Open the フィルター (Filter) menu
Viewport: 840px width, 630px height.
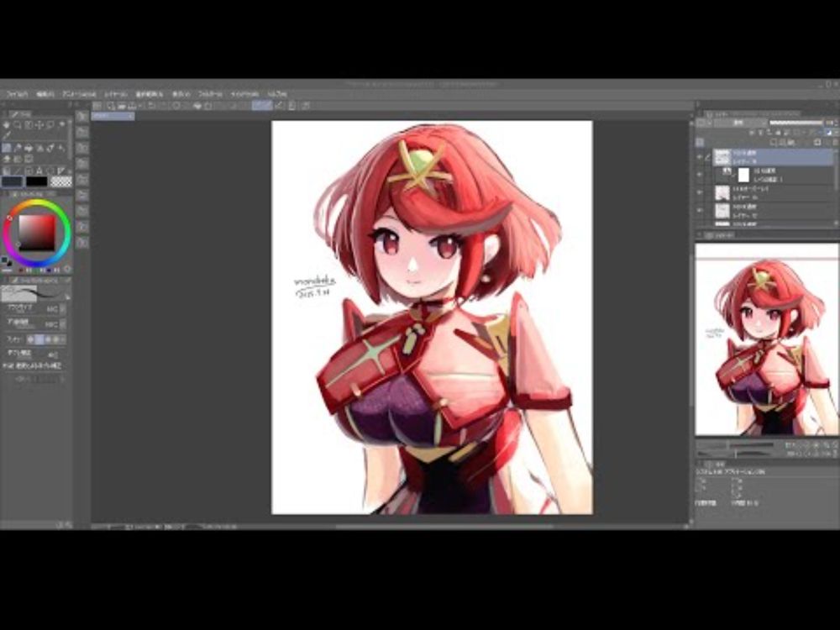point(211,94)
